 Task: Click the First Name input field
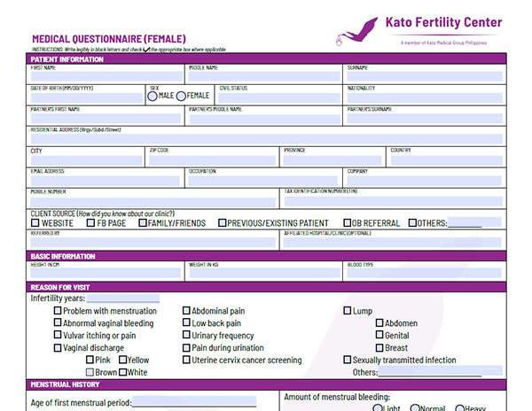pyautogui.click(x=106, y=77)
